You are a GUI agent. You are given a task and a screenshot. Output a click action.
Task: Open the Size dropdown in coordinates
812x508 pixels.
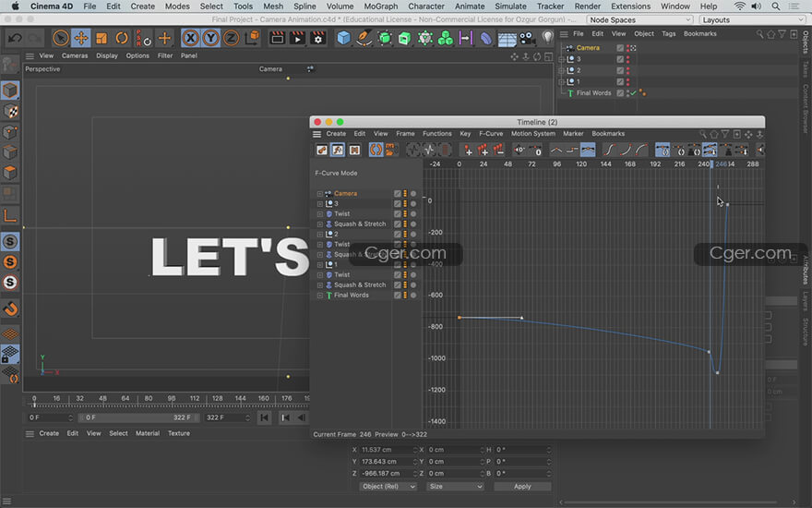pos(455,486)
